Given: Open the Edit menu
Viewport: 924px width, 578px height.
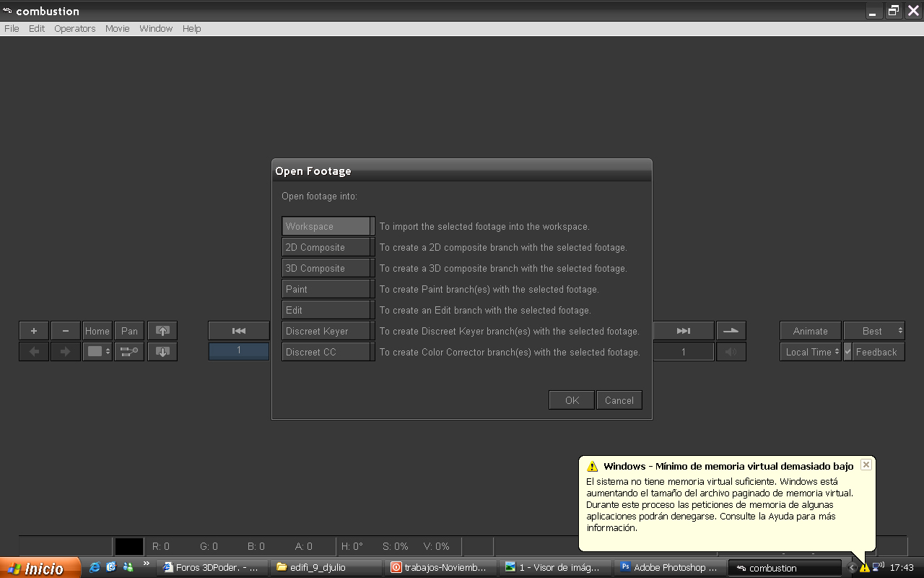Looking at the screenshot, I should [37, 28].
